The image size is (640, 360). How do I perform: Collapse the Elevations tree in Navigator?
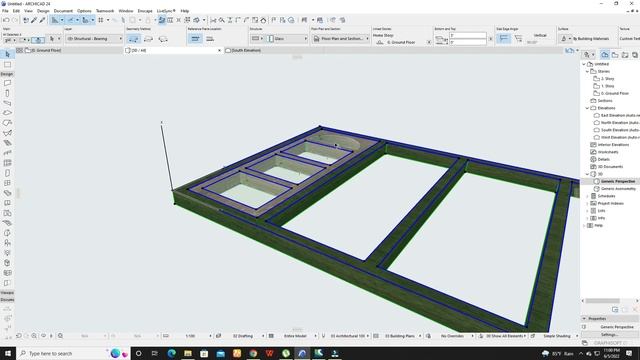click(587, 108)
